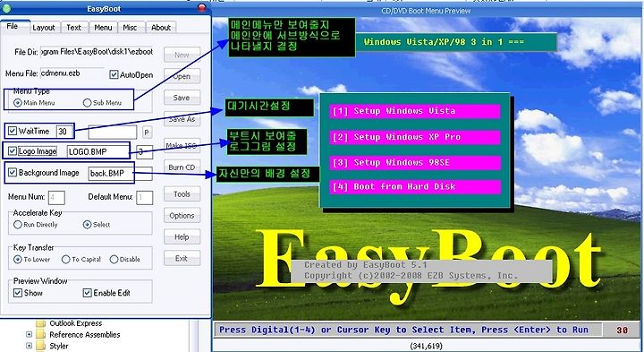Click the Styler tree label
This screenshot has width=644, height=352.
coord(59,346)
